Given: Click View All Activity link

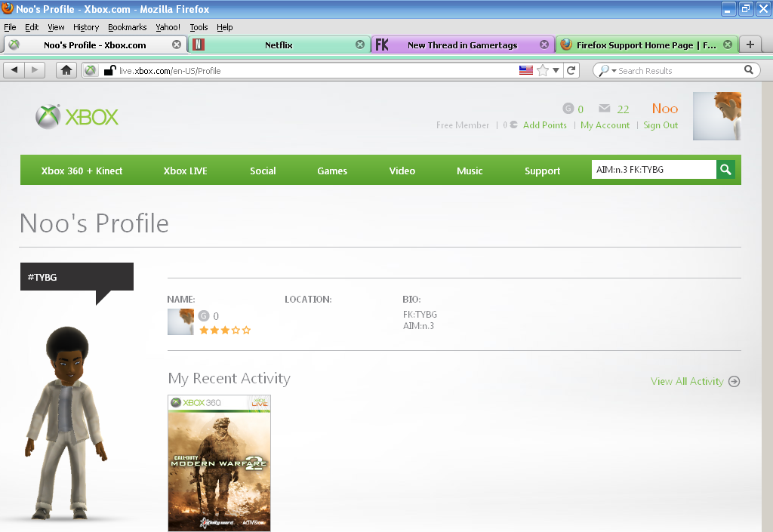Looking at the screenshot, I should click(687, 381).
